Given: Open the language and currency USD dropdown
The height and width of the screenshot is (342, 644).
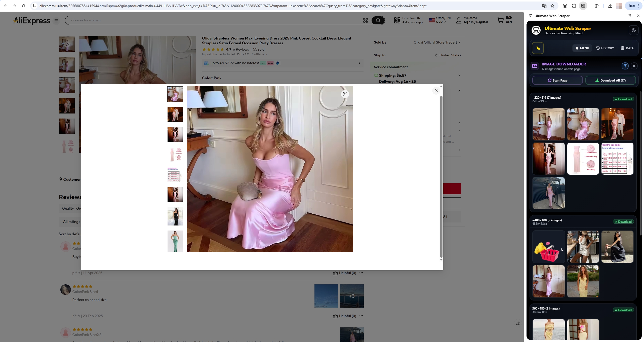Looking at the screenshot, I should coord(440,20).
